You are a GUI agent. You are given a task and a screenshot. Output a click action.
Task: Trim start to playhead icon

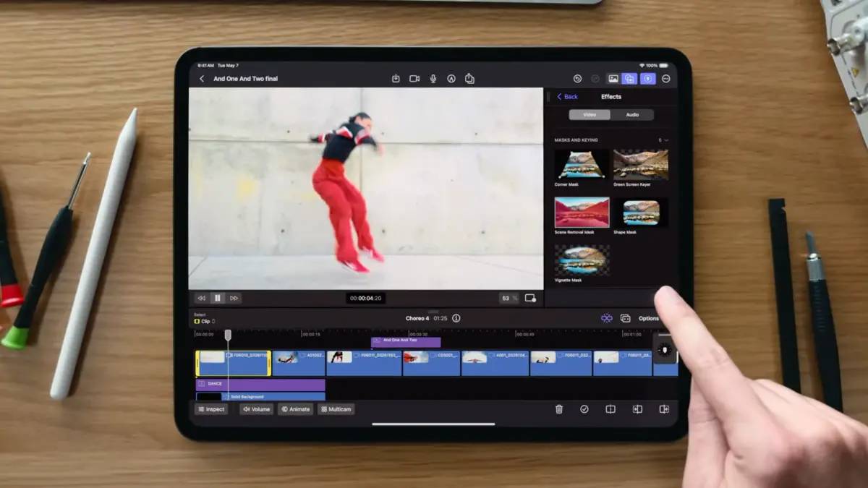coord(637,409)
